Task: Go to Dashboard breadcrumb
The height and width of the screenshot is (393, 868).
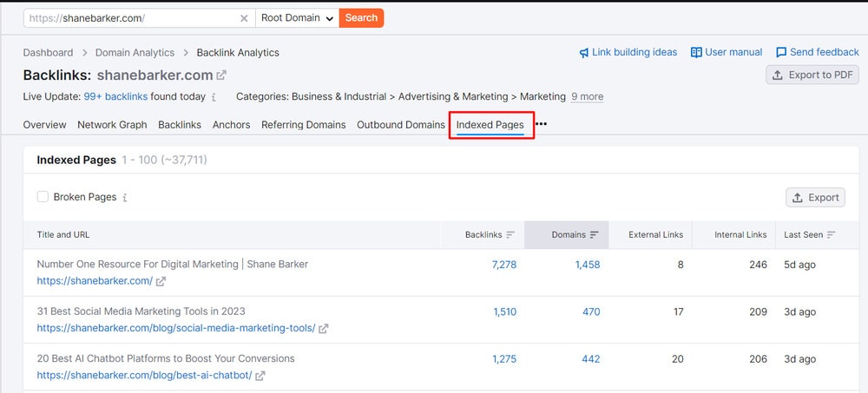Action: 48,53
